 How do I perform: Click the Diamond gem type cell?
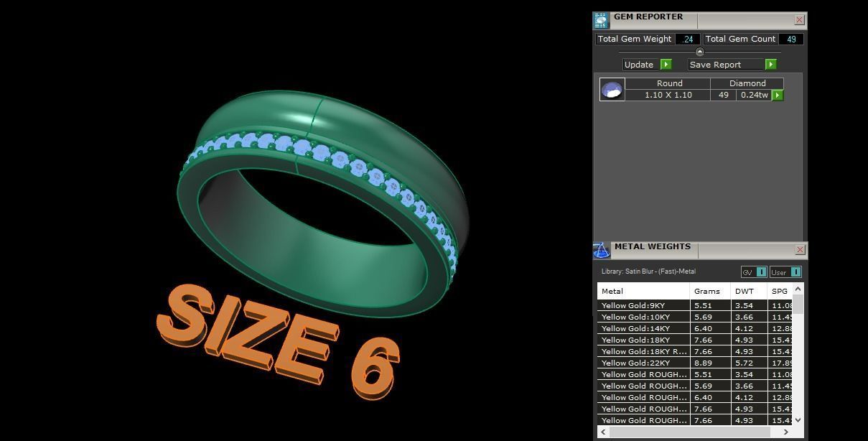(x=747, y=83)
